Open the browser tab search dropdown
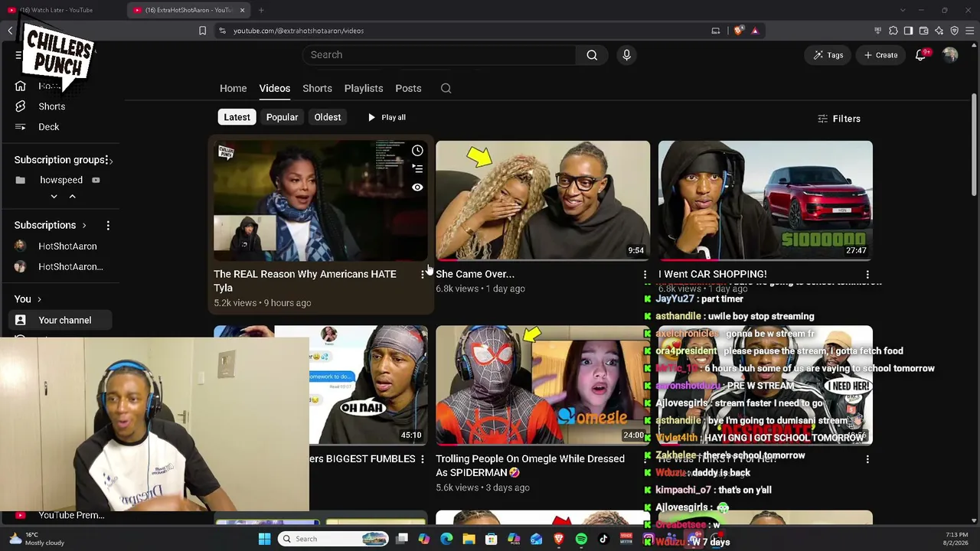The width and height of the screenshot is (980, 551). [x=902, y=10]
